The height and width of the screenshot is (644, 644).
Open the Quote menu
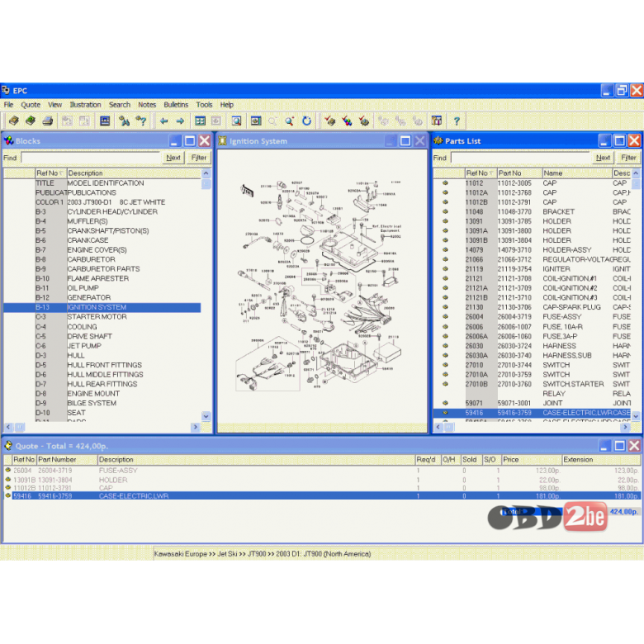(x=31, y=105)
